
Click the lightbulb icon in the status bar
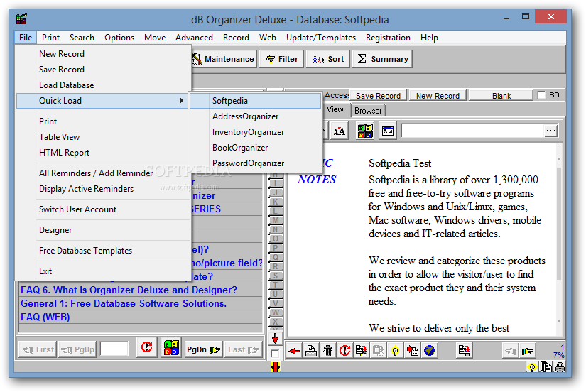[x=532, y=367]
